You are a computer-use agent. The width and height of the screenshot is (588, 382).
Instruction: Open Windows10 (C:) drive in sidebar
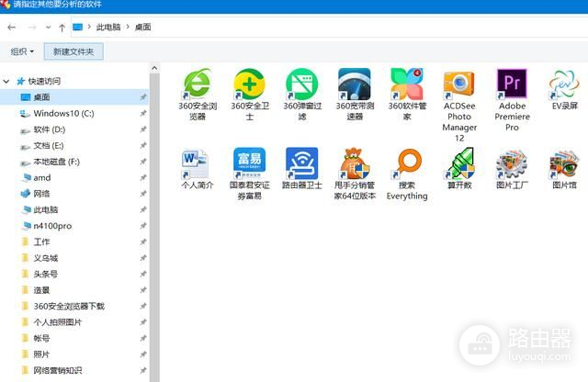pos(63,113)
